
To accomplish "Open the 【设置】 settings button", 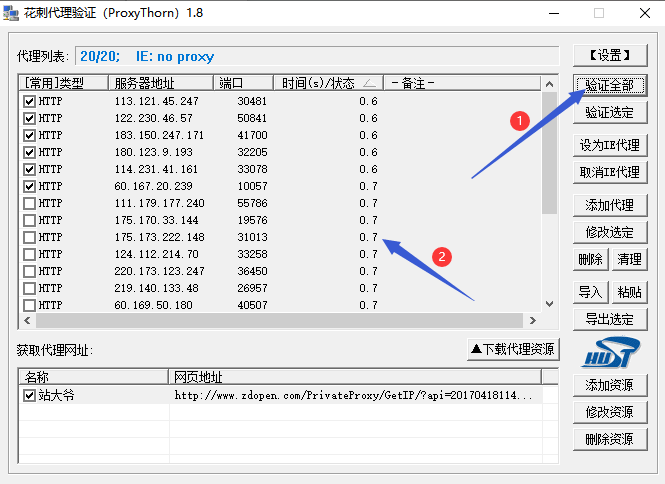I will click(x=609, y=54).
